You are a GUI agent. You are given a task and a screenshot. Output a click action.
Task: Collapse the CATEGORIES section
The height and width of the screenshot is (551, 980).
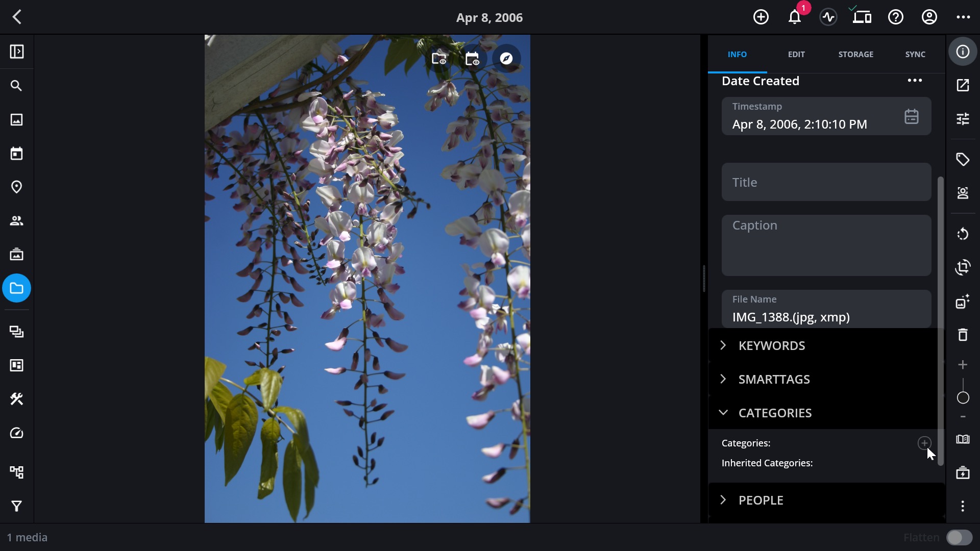(826, 413)
